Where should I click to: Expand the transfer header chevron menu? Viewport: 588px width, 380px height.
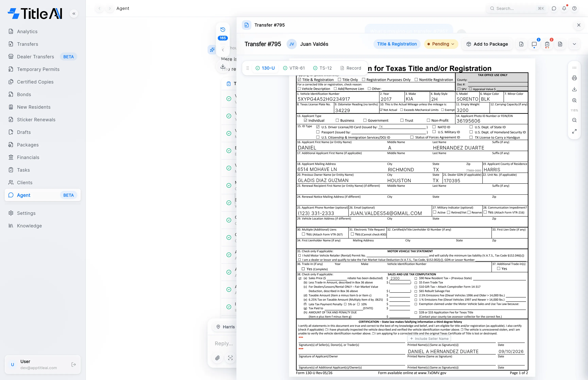point(574,44)
